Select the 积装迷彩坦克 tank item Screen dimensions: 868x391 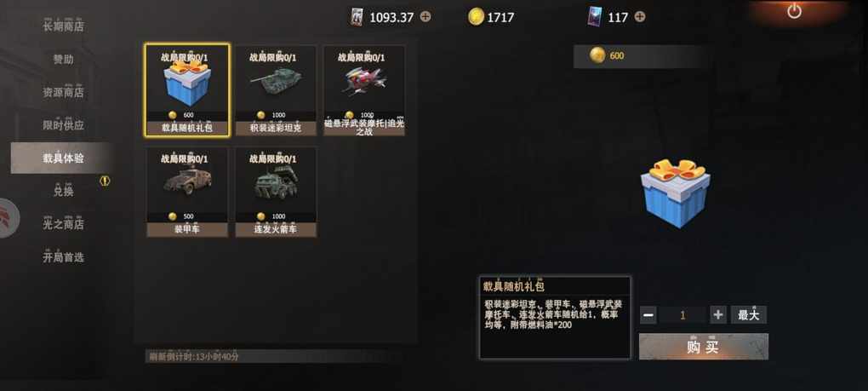[x=276, y=91]
